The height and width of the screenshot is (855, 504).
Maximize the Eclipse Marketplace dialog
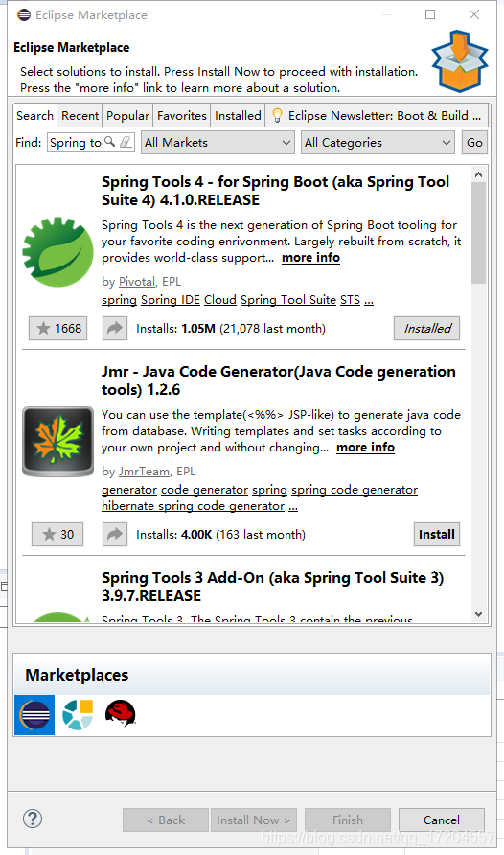(430, 14)
